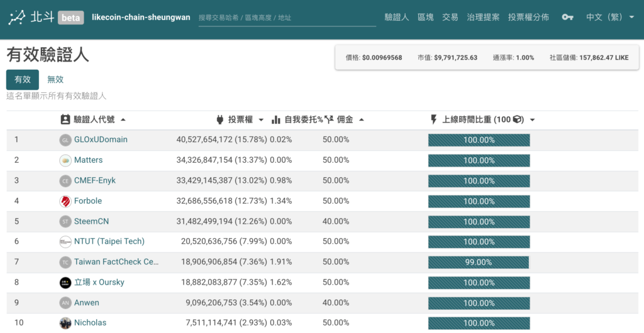This screenshot has height=333, width=644.
Task: Open Forbole validator link
Action: pos(88,201)
